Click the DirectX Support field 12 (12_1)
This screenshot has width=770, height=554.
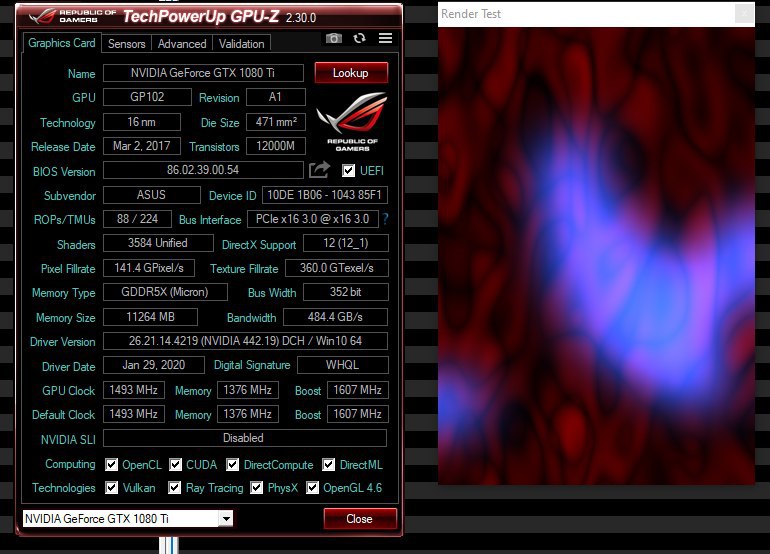pos(346,243)
